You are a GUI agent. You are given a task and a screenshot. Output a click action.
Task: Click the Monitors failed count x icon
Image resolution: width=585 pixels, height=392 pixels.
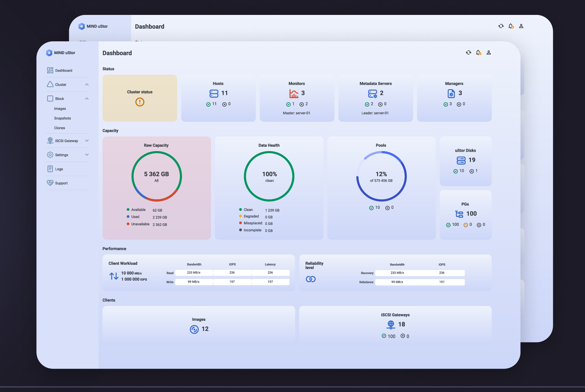tap(301, 104)
